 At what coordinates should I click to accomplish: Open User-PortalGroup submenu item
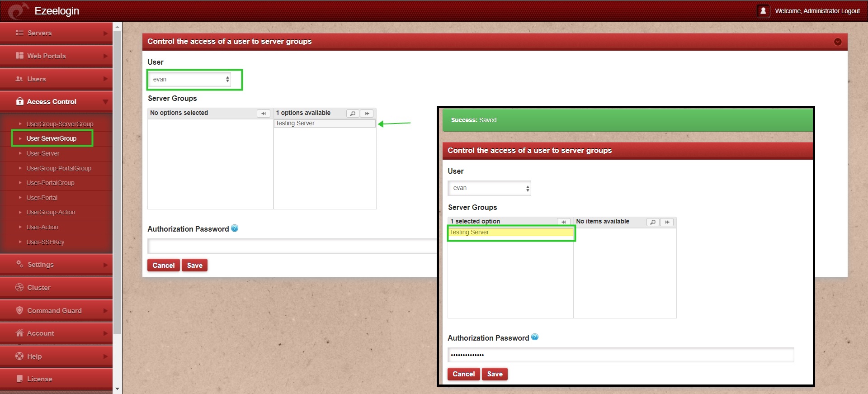(x=50, y=183)
